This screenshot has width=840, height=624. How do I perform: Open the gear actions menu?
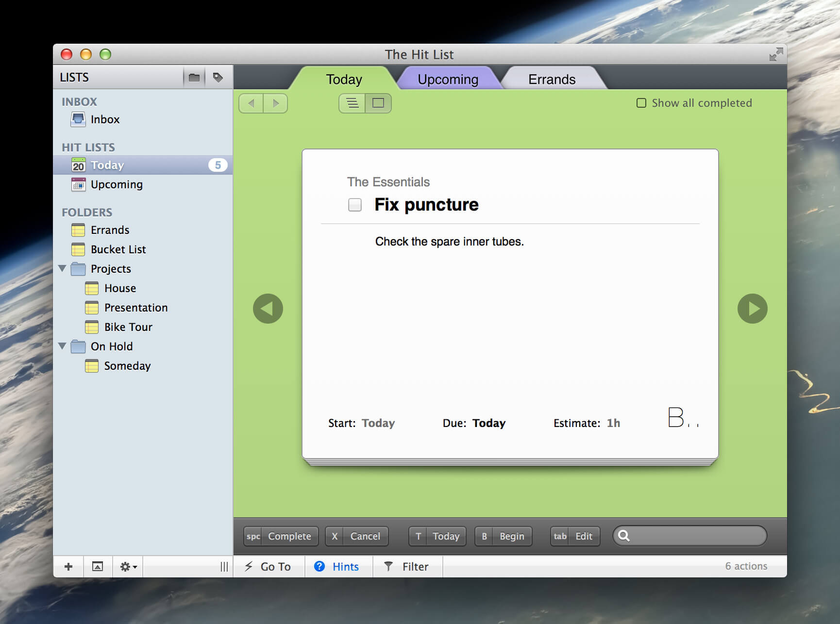click(128, 566)
